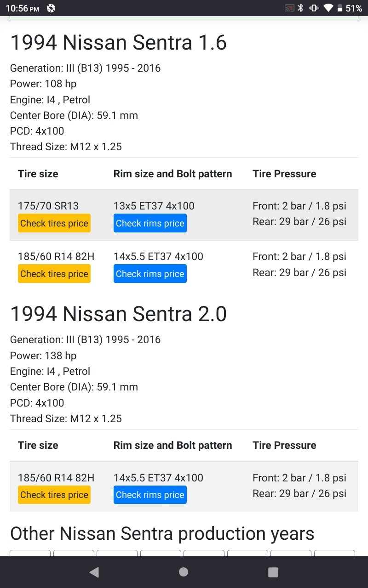The width and height of the screenshot is (368, 588).
Task: Check tires price for 175/70 SR13
Action: click(54, 223)
